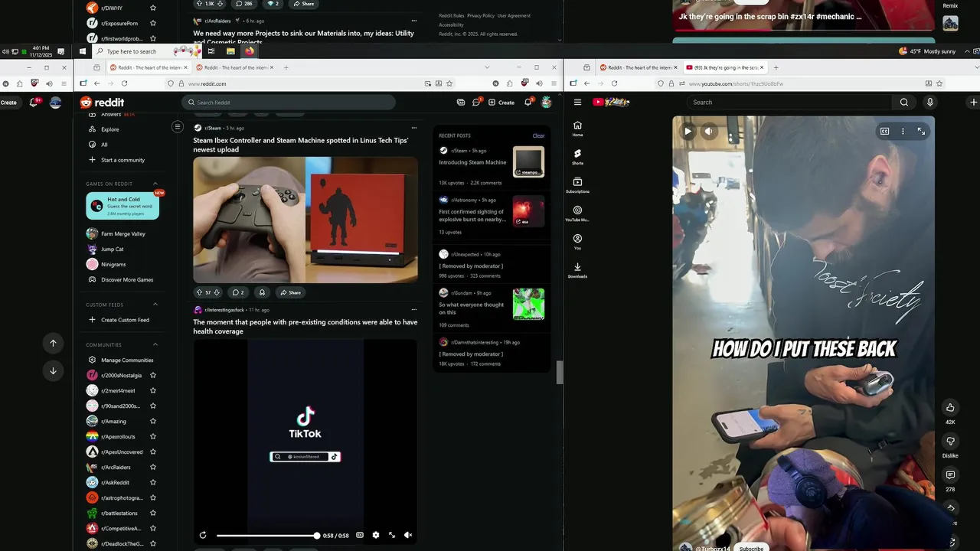Collapse Communities section in sidebar

(x=155, y=344)
